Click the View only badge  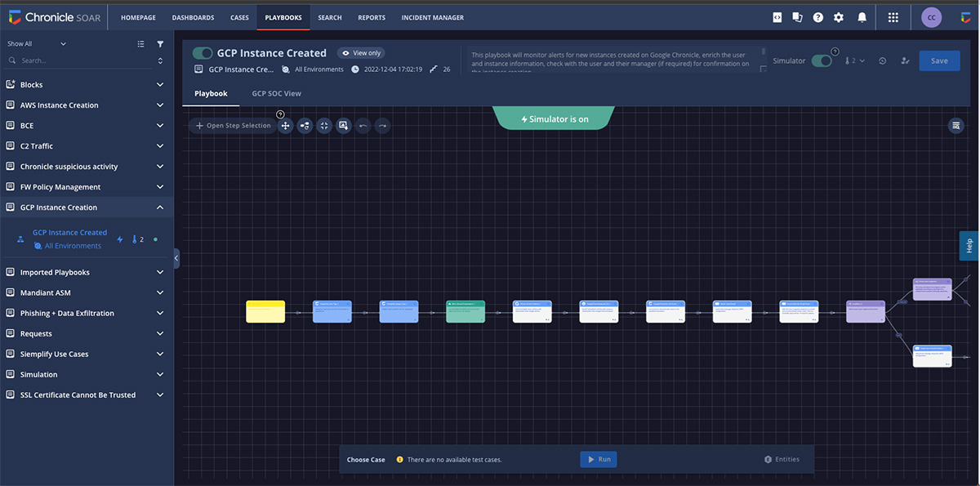pos(361,53)
